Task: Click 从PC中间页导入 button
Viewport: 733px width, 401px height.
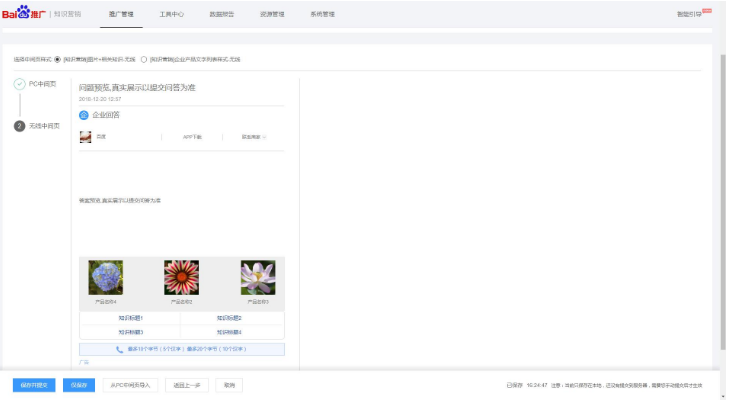Action: (130, 384)
